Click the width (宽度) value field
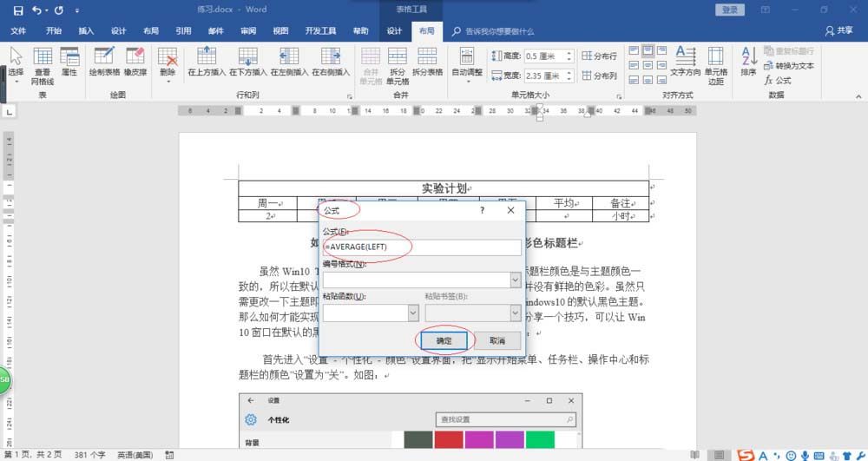The image size is (868, 461). (543, 76)
